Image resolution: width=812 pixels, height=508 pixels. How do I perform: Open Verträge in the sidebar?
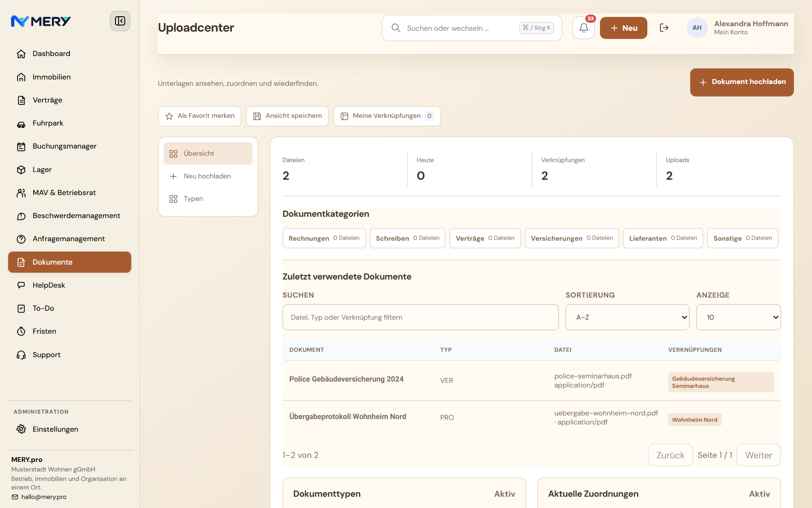click(x=69, y=100)
